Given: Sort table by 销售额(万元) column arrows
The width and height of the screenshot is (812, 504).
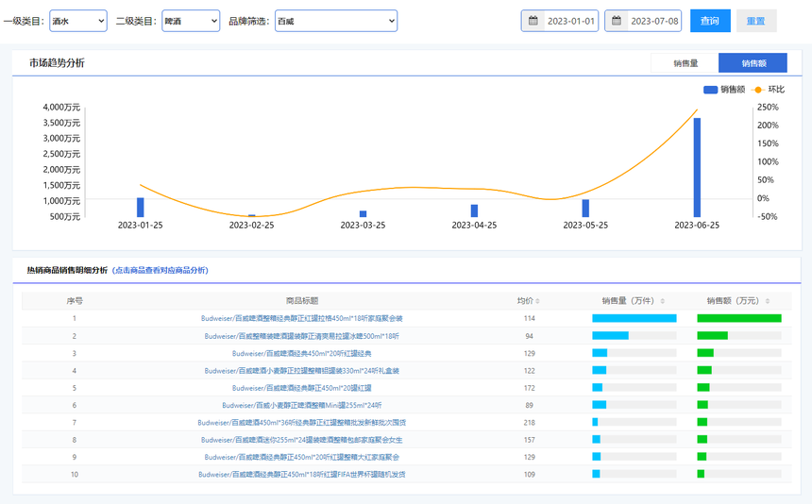Looking at the screenshot, I should click(x=768, y=301).
